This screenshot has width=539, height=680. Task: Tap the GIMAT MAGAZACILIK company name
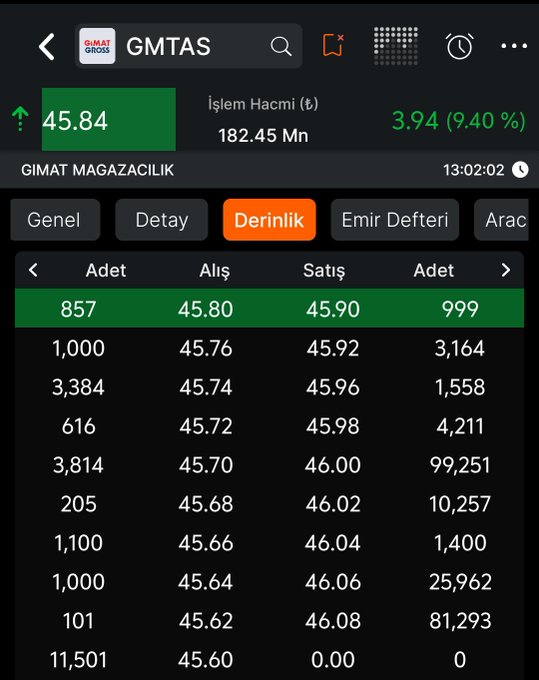[98, 170]
